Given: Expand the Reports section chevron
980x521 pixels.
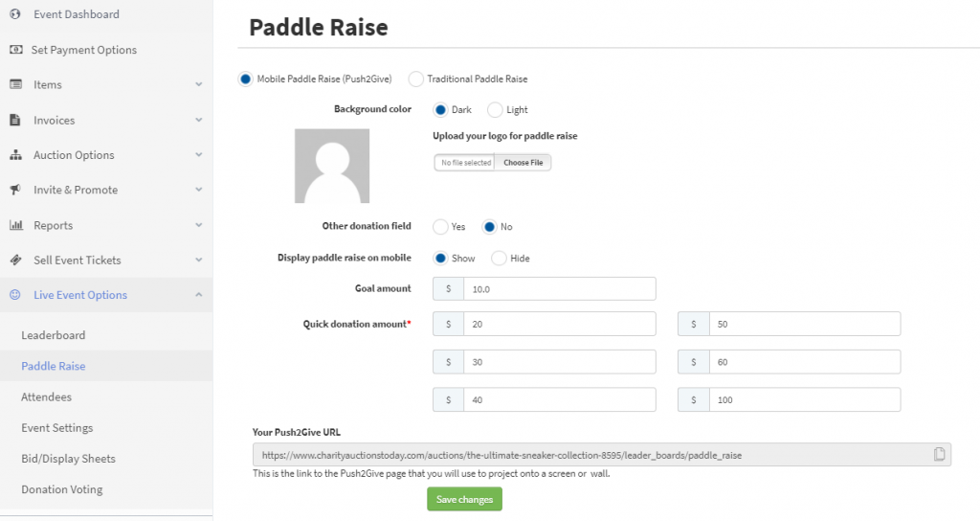Looking at the screenshot, I should point(199,224).
